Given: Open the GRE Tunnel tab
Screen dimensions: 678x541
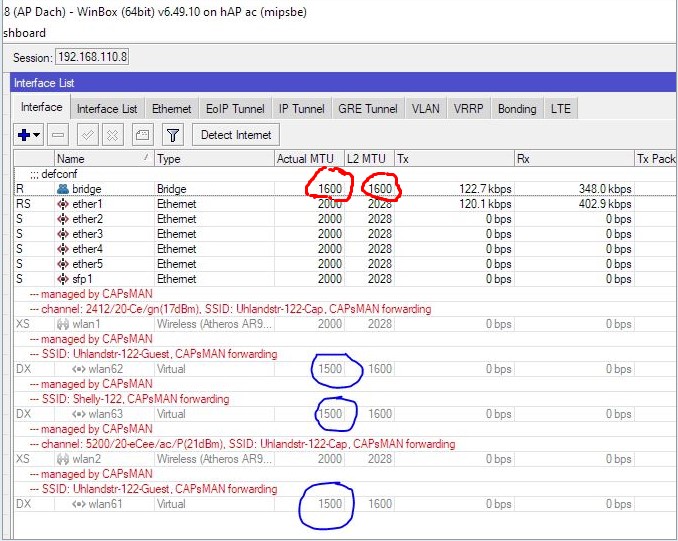Looking at the screenshot, I should click(368, 109).
